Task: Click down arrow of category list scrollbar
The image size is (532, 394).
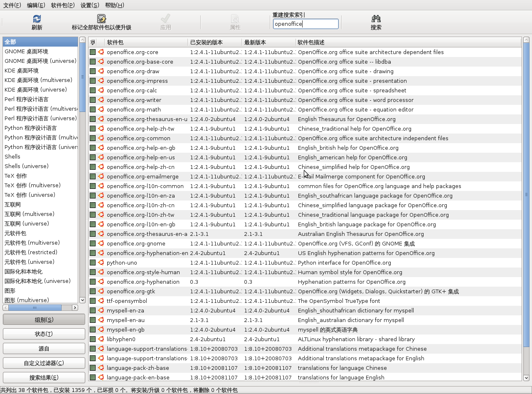Action: [82, 300]
